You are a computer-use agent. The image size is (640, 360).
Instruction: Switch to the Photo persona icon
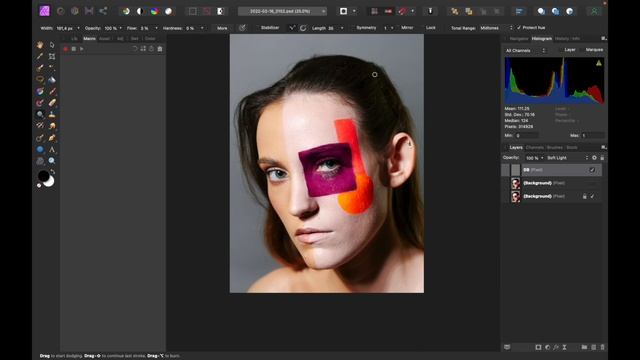coord(44,11)
